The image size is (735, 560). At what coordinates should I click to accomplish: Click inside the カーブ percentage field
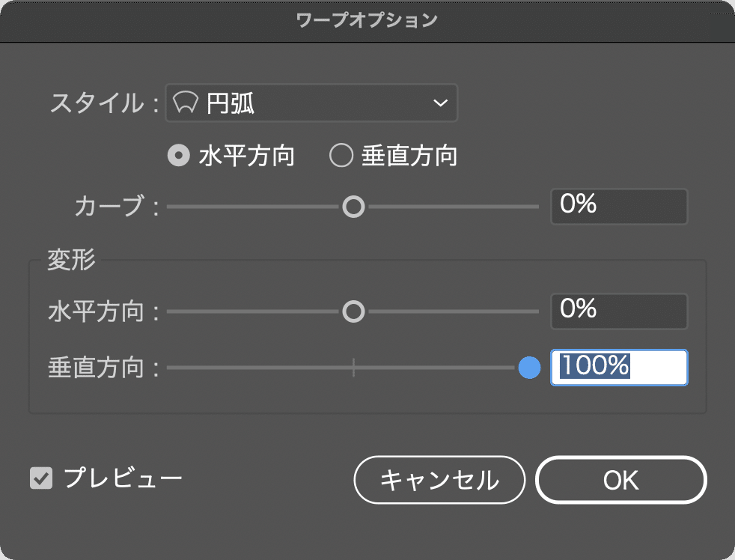pos(618,206)
